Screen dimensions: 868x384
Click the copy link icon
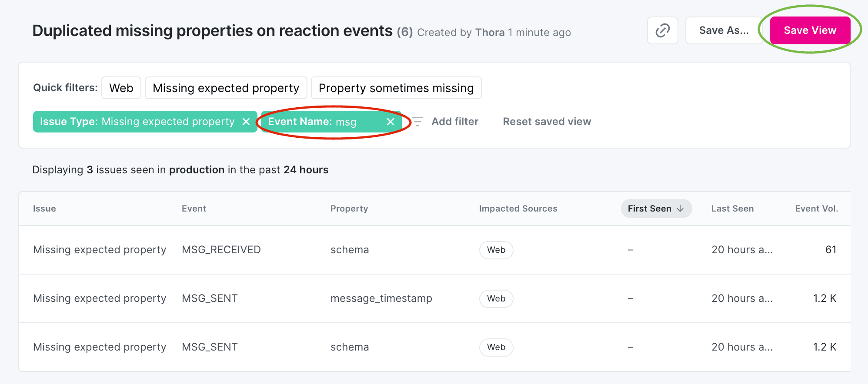click(662, 30)
